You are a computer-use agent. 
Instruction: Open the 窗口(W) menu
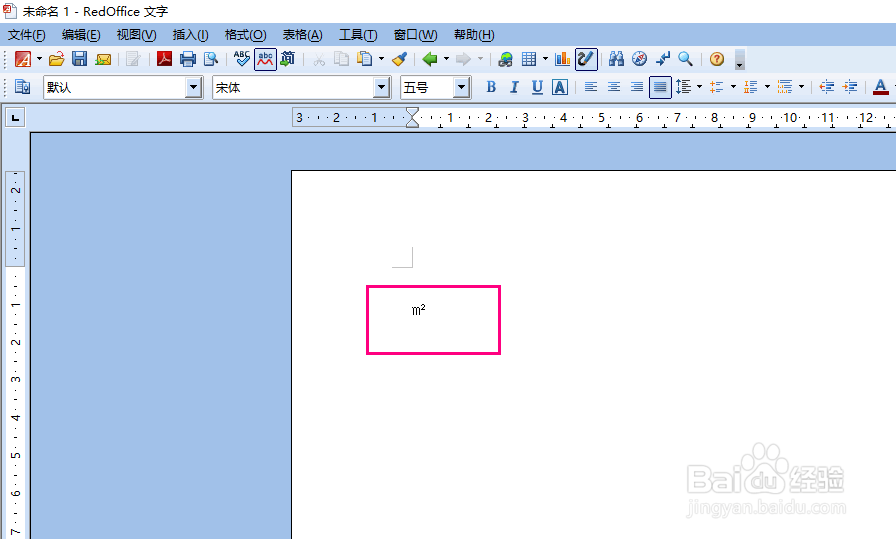tap(415, 35)
